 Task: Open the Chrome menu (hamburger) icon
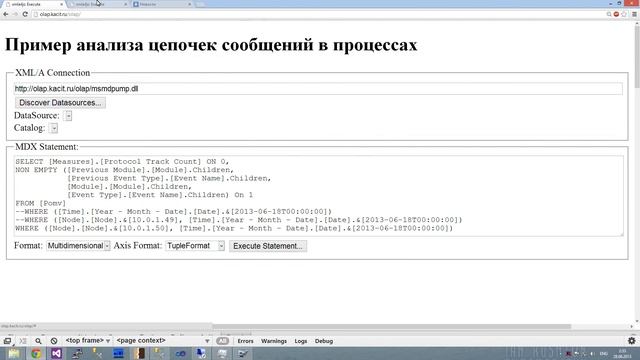click(634, 14)
